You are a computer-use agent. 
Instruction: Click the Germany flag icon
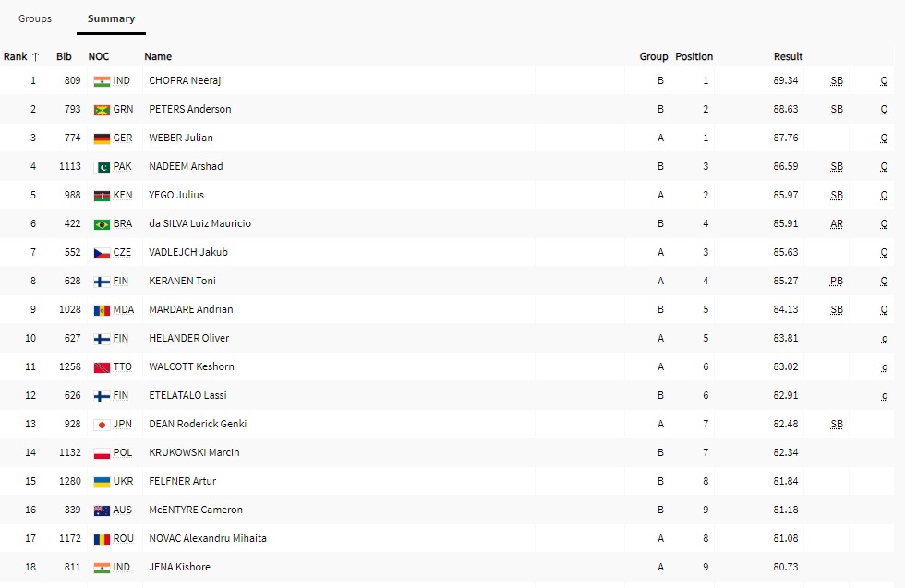click(x=102, y=138)
